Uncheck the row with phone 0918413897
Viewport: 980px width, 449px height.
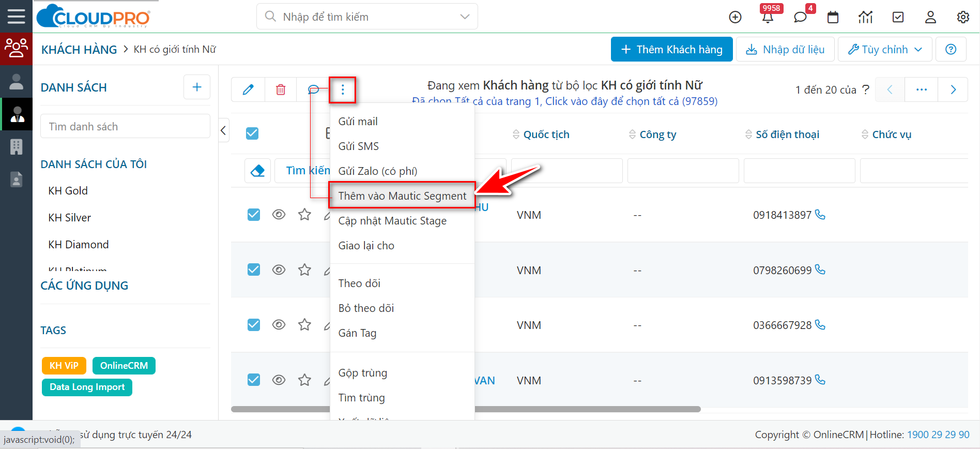click(254, 214)
